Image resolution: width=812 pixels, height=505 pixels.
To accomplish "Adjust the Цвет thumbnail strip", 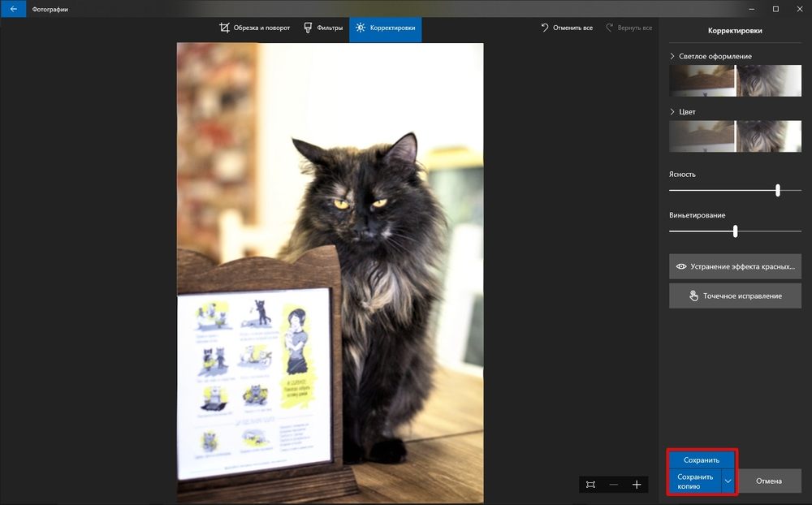I will (x=735, y=136).
